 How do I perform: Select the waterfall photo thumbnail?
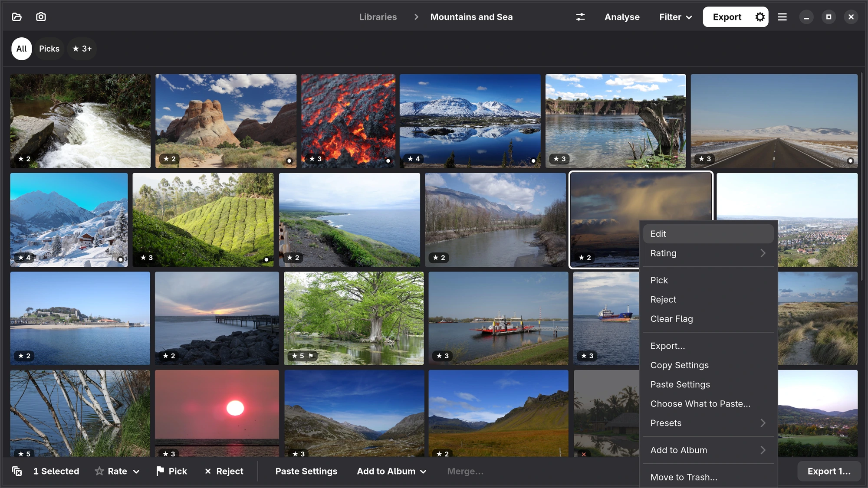coord(80,121)
